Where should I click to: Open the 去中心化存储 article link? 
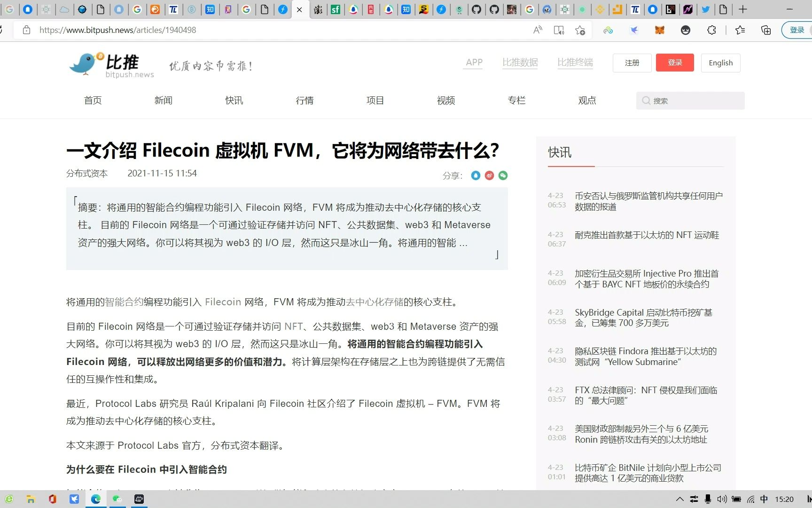(x=375, y=302)
